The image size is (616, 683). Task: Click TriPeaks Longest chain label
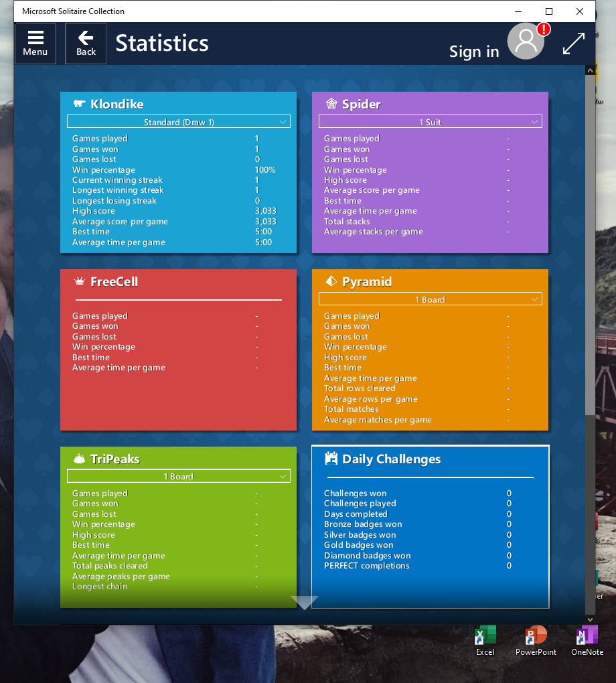(100, 587)
